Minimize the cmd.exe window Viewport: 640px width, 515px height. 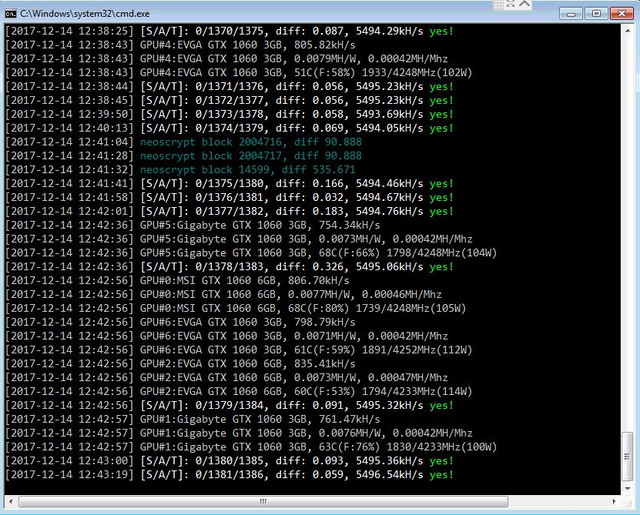click(x=570, y=13)
